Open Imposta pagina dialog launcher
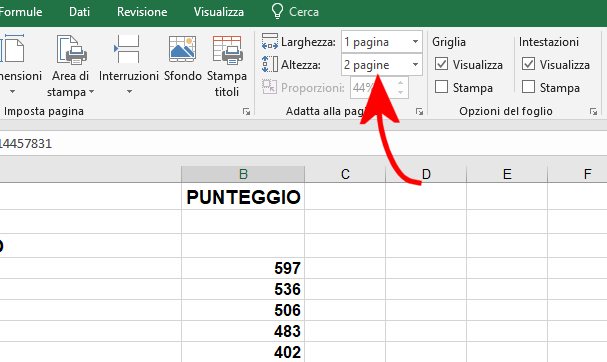 246,112
